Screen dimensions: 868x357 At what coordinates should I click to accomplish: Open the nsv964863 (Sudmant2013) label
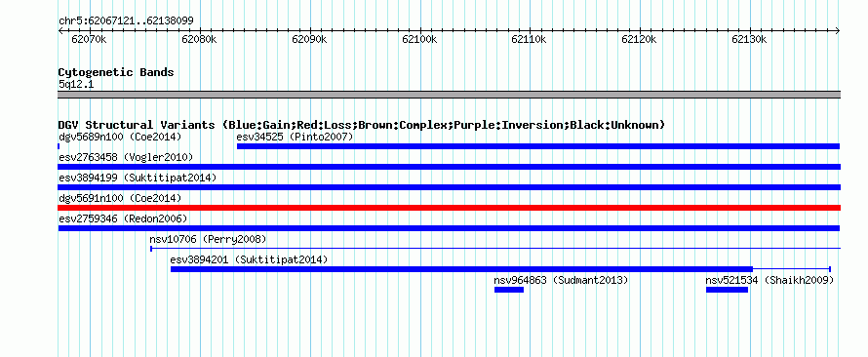click(562, 280)
